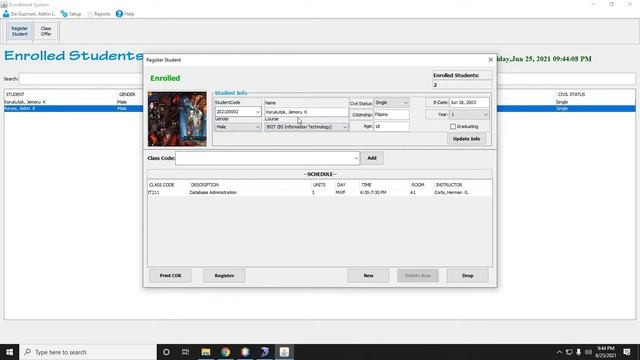Open the Windows Start menu
The width and height of the screenshot is (640, 360).
pos(9,352)
